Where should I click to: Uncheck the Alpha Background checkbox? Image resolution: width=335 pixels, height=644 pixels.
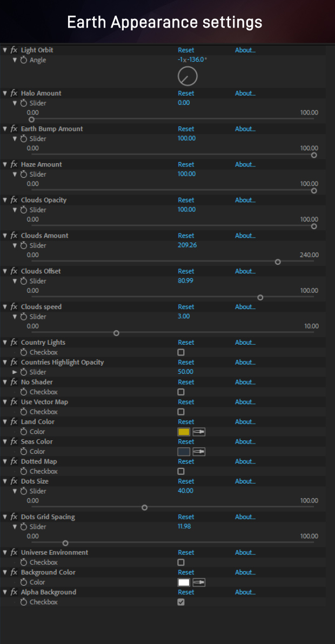point(181,602)
